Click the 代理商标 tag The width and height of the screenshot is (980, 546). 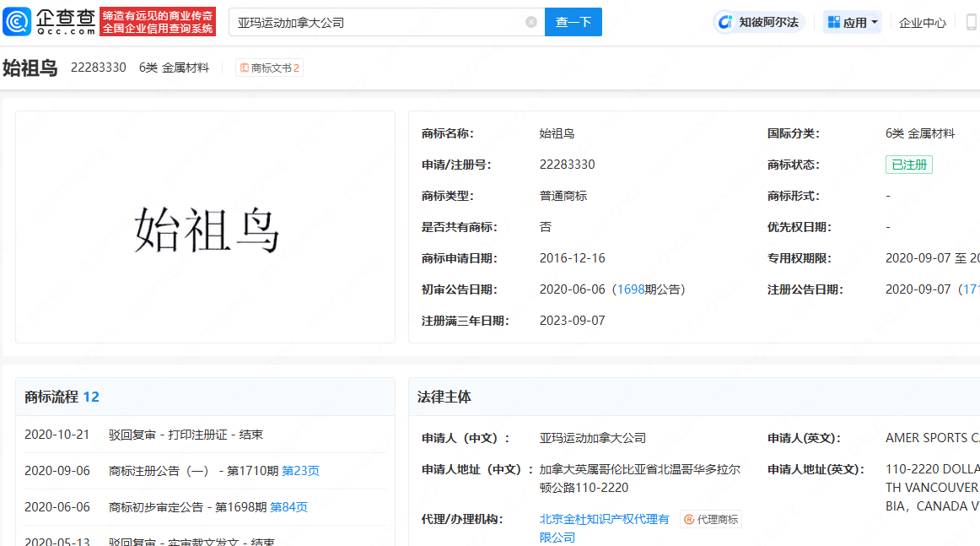pyautogui.click(x=711, y=520)
